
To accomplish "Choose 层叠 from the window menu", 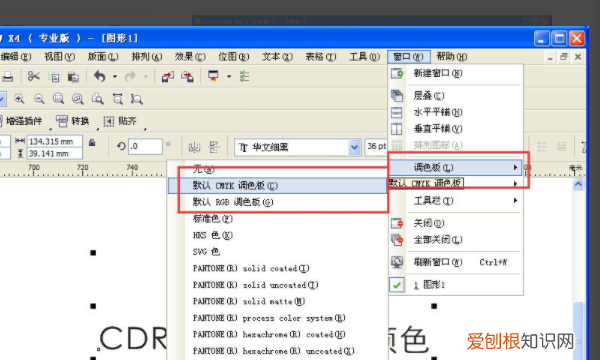I will point(455,96).
